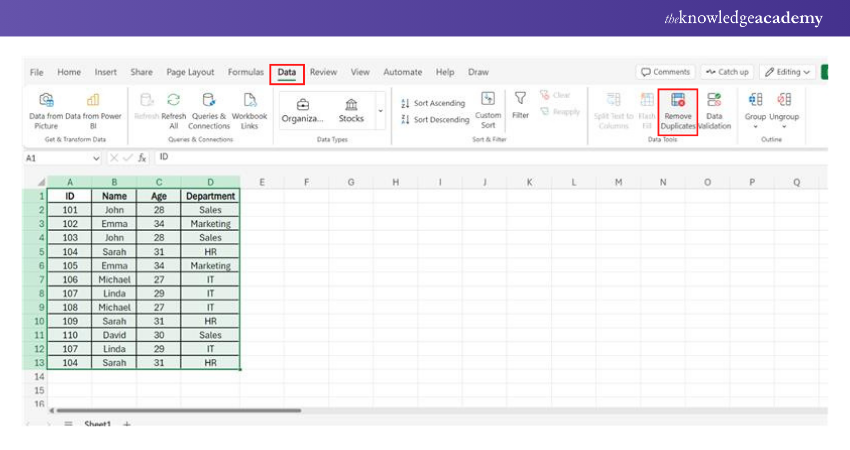The width and height of the screenshot is (850, 450).
Task: Open the Editing mode dropdown
Action: click(x=786, y=72)
